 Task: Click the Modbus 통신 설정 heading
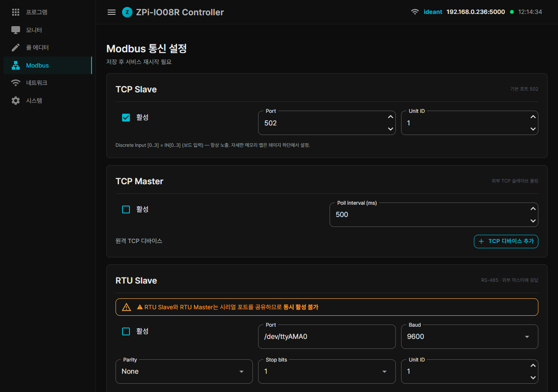click(x=146, y=48)
